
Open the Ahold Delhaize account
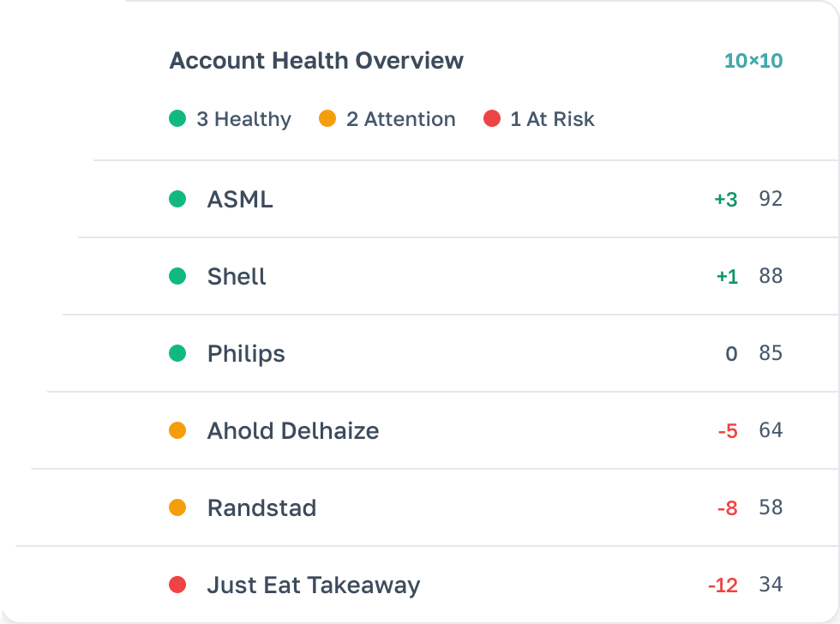coord(293,430)
